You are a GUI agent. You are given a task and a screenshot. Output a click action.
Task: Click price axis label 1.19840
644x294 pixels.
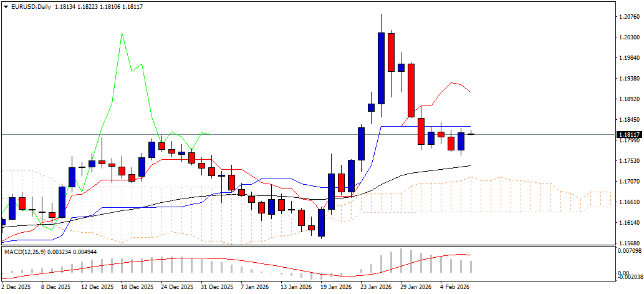point(629,58)
